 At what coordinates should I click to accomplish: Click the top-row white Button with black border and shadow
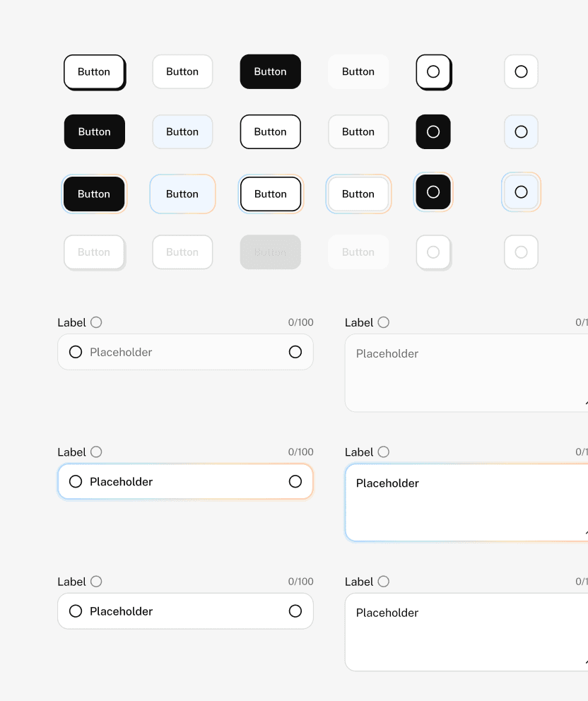point(94,72)
